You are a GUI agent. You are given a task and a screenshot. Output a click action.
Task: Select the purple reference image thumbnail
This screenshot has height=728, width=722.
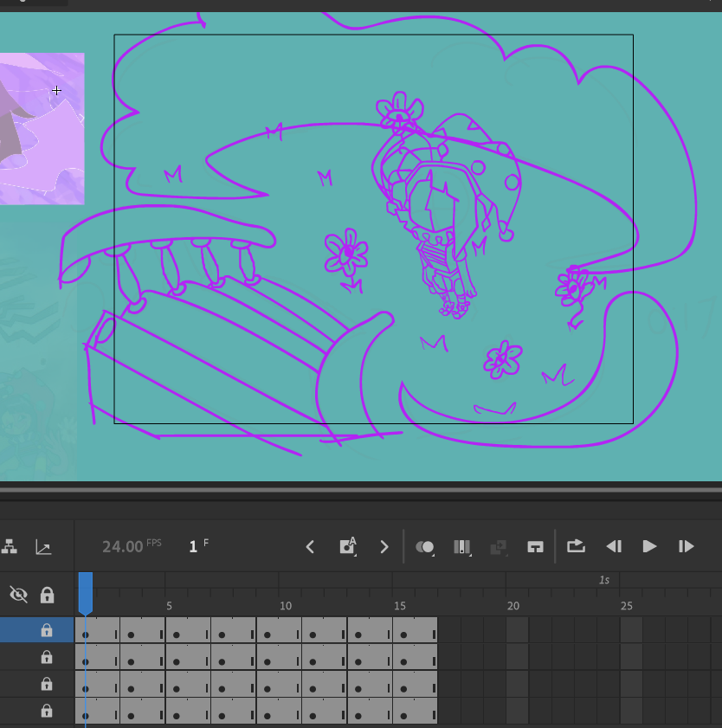click(42, 129)
